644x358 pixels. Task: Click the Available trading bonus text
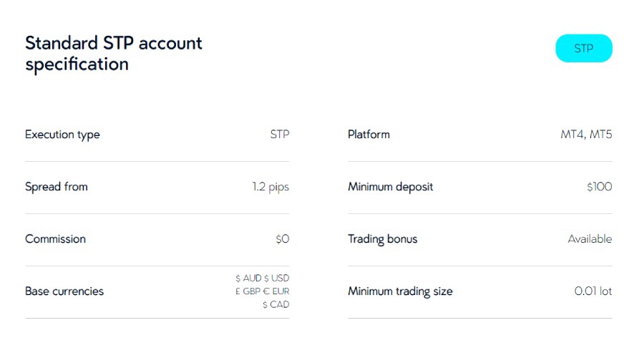tap(590, 239)
